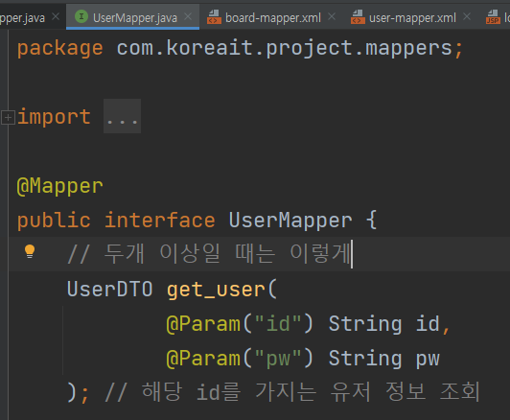Close the partially visible pper.java tab
510x420 pixels.
[56, 16]
